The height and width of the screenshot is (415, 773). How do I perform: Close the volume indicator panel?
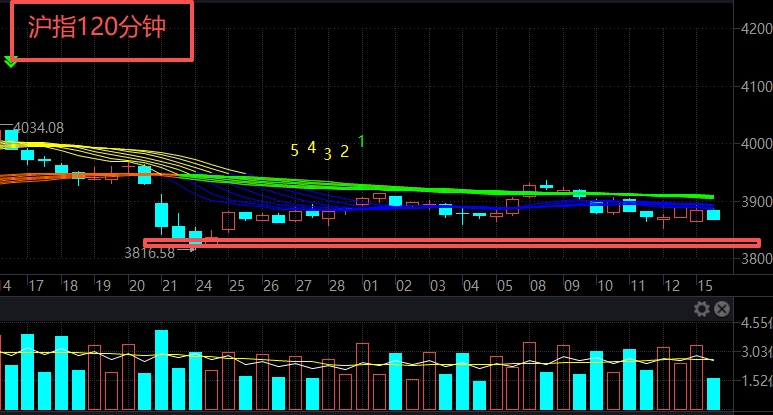click(x=721, y=310)
